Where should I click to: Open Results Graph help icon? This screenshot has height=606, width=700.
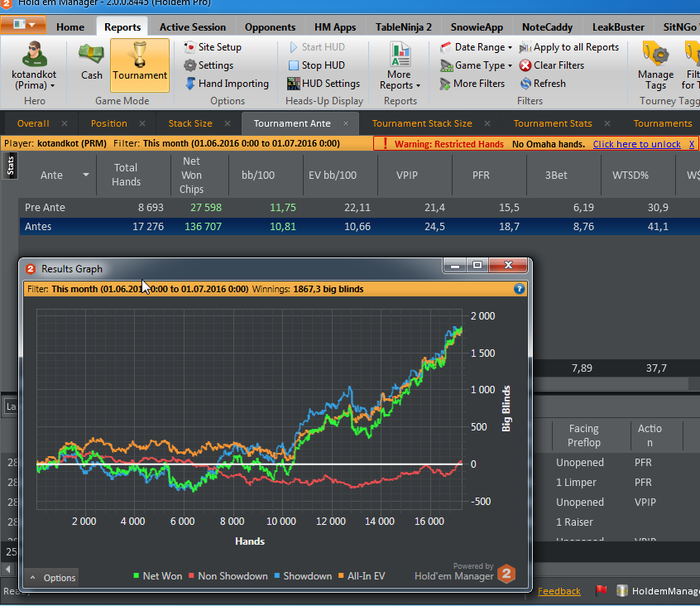(x=519, y=289)
